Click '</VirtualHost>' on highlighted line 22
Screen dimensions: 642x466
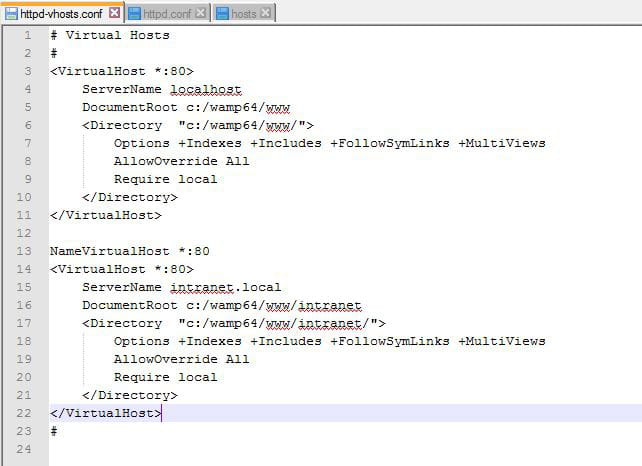[x=106, y=413]
